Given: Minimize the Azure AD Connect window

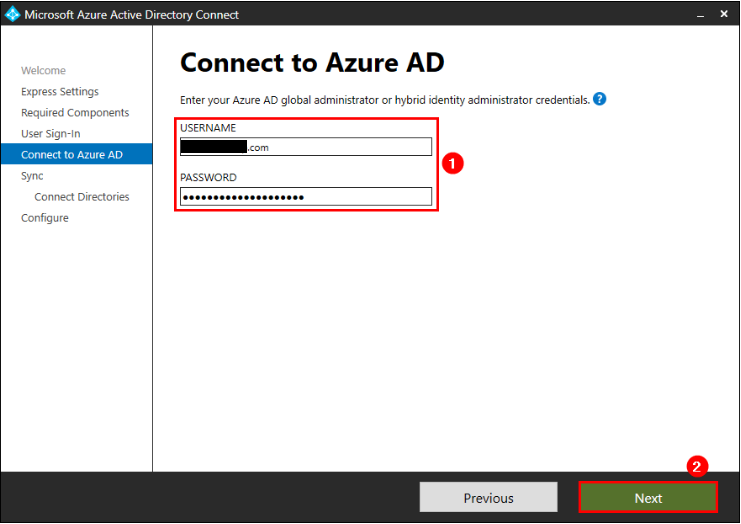Looking at the screenshot, I should 700,15.
